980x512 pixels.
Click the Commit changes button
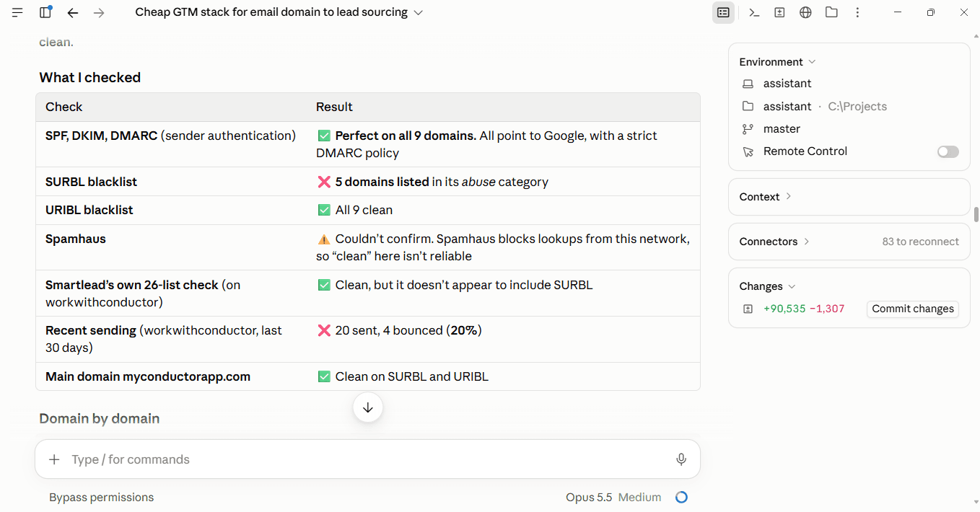coord(913,309)
